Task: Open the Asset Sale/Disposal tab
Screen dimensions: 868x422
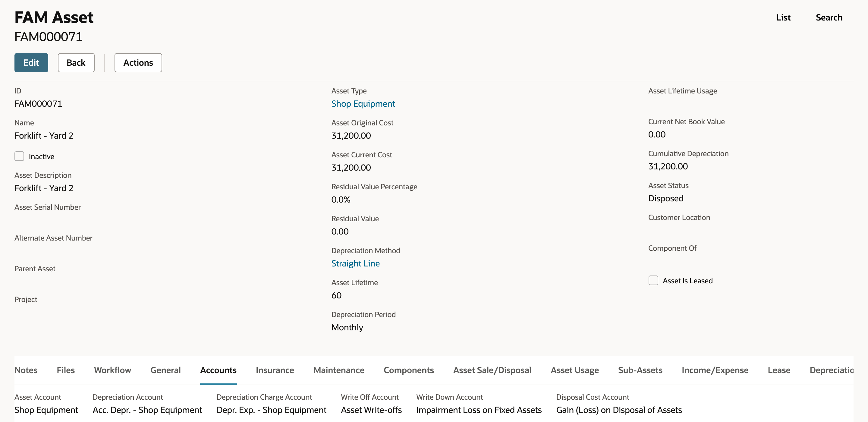Action: click(x=492, y=370)
